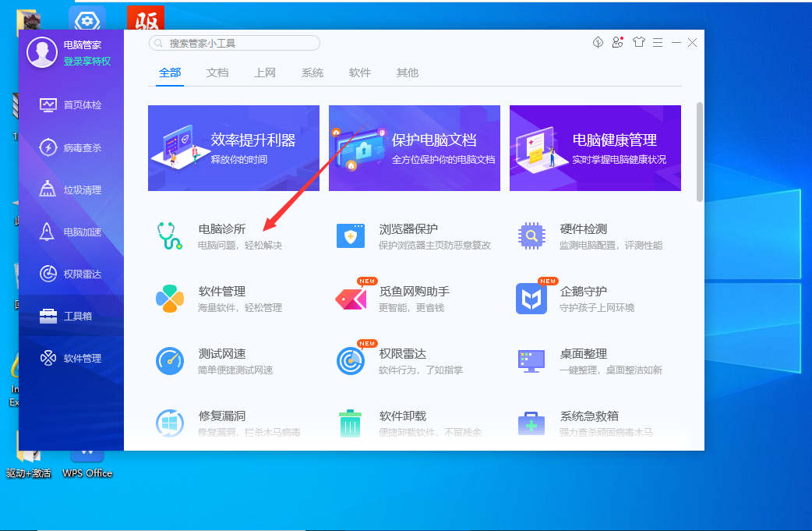This screenshot has height=531, width=812.
Task: Open the 电脑健康管理 banner
Action: (x=595, y=148)
